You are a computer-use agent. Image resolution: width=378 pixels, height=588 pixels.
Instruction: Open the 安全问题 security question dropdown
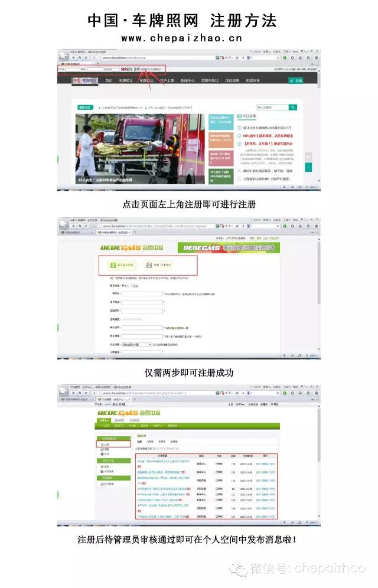137,345
